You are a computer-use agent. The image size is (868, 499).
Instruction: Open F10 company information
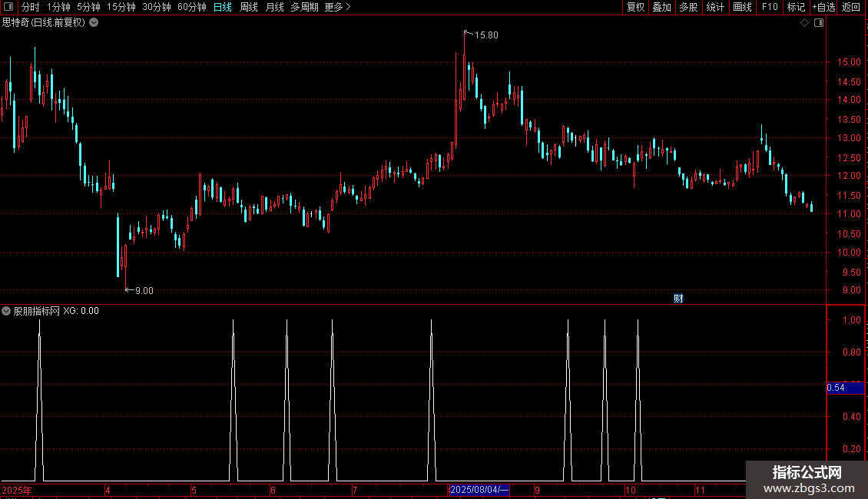(x=770, y=7)
